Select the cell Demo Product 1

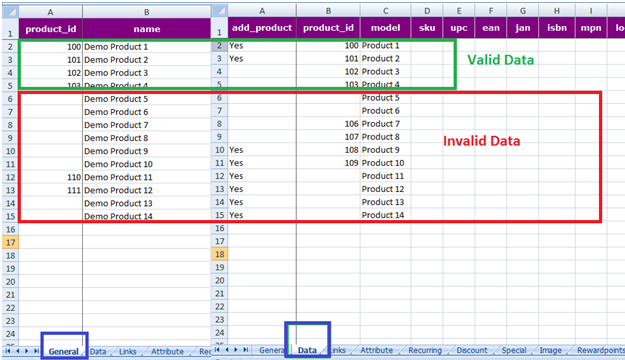[x=147, y=47]
